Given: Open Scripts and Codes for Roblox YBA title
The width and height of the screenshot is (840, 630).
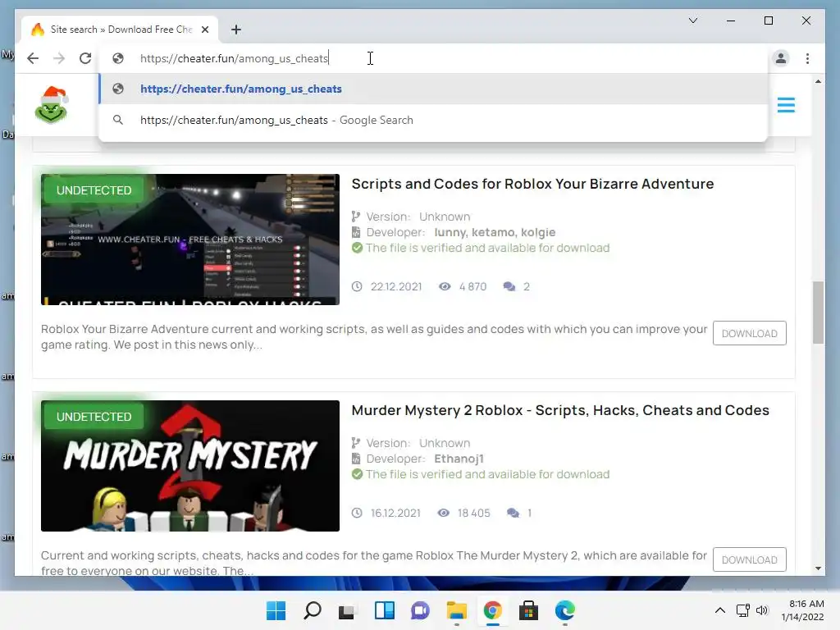Looking at the screenshot, I should 532,184.
